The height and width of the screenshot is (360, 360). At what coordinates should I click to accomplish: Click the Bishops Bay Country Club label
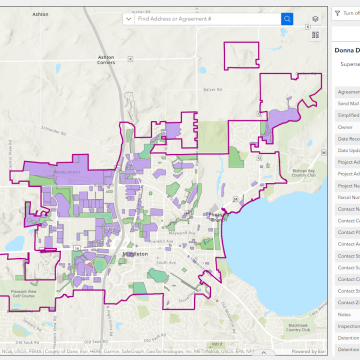pos(303,173)
